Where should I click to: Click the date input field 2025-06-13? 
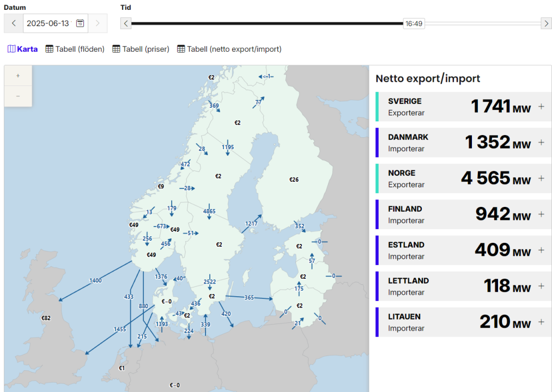tap(48, 23)
